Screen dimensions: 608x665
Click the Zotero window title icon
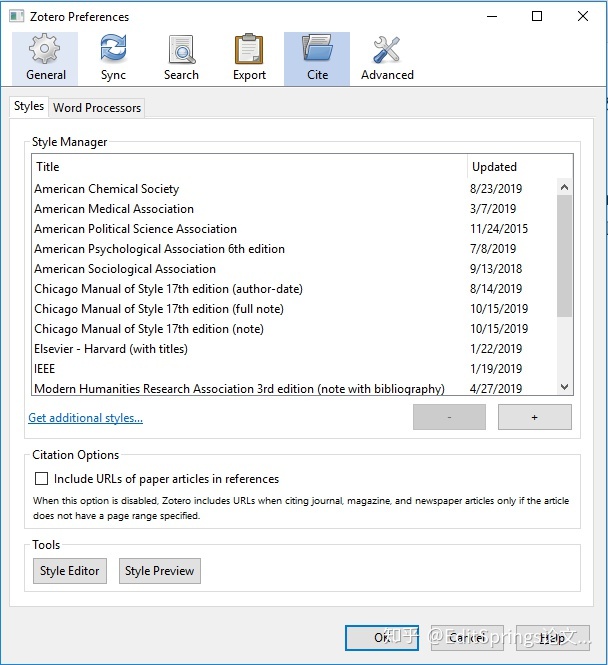pos(17,17)
